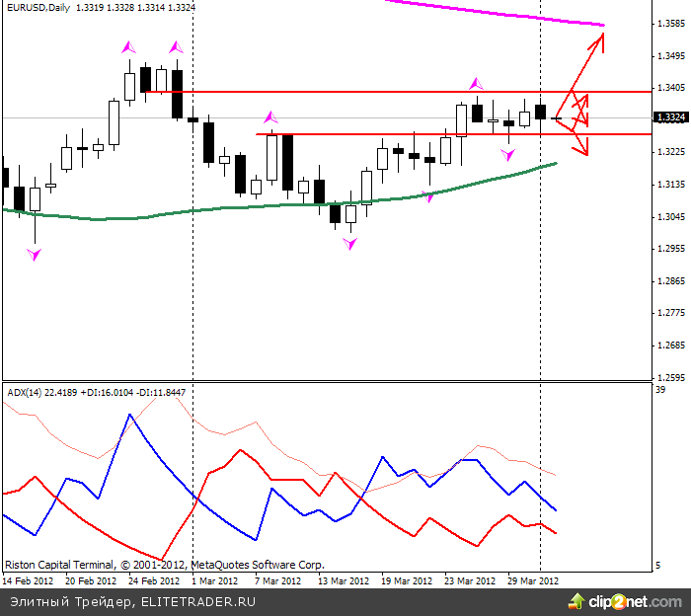691x616 pixels.
Task: Click the 1.3405 price axis label
Action: point(670,88)
